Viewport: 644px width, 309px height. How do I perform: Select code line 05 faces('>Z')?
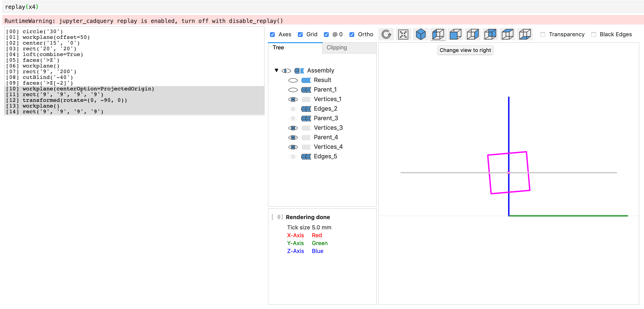pyautogui.click(x=40, y=60)
